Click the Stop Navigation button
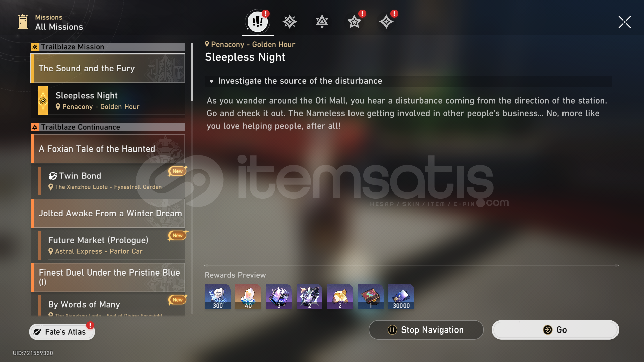The height and width of the screenshot is (362, 644). [426, 330]
